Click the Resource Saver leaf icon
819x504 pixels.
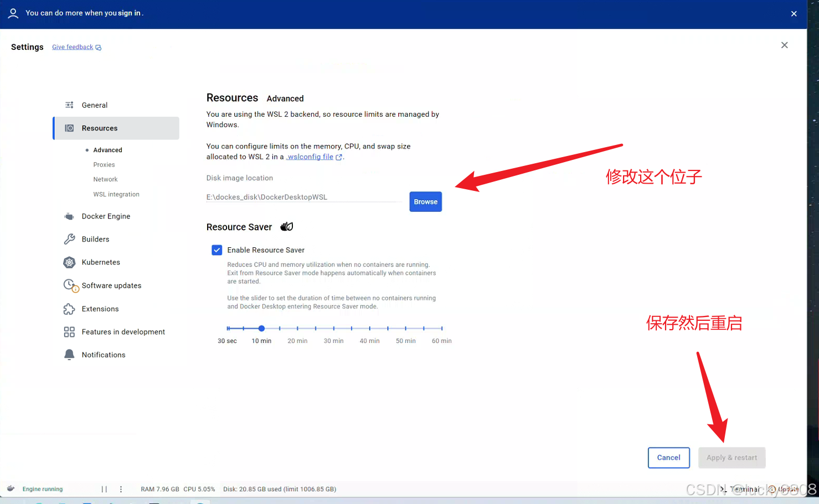coord(287,226)
